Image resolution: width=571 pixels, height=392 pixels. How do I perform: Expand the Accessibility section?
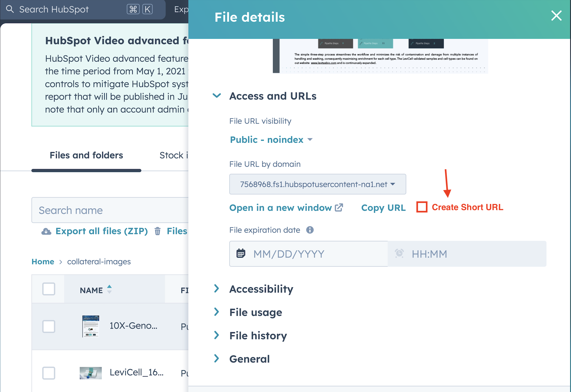(x=261, y=289)
